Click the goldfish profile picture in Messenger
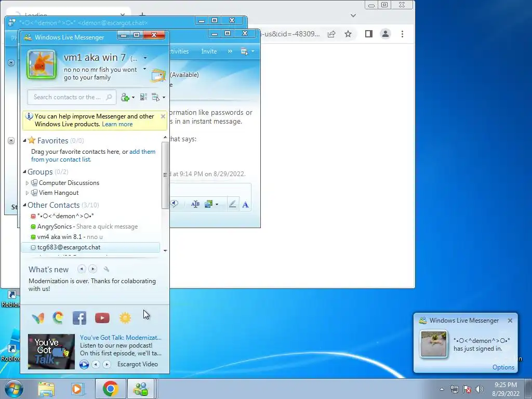 click(x=42, y=64)
